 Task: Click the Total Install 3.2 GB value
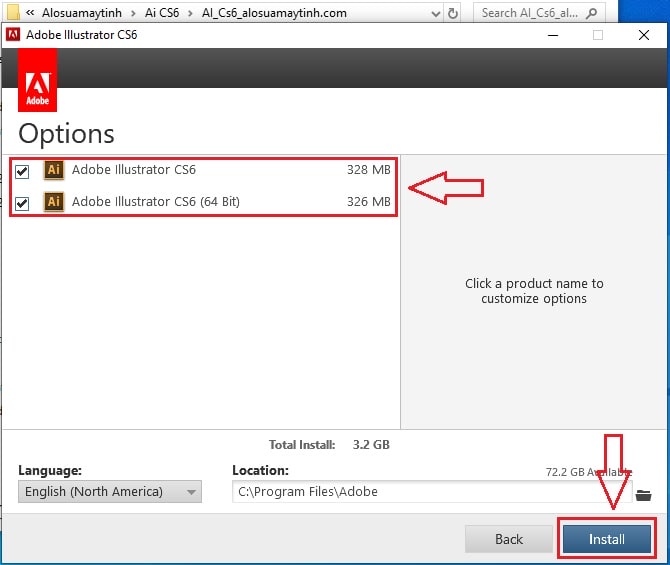[x=371, y=444]
